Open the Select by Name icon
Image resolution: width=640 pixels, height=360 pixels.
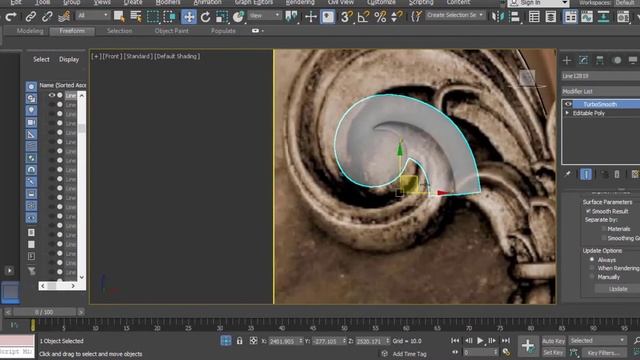[136, 17]
